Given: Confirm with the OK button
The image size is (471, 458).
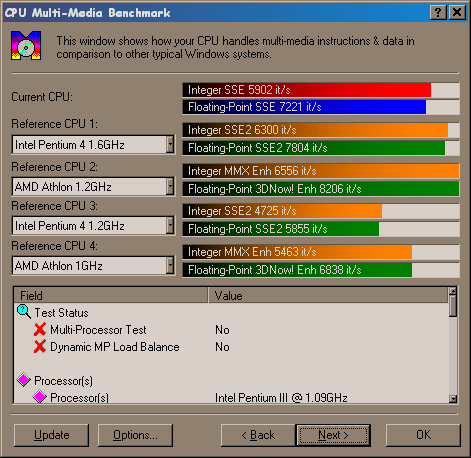Looking at the screenshot, I should click(423, 435).
